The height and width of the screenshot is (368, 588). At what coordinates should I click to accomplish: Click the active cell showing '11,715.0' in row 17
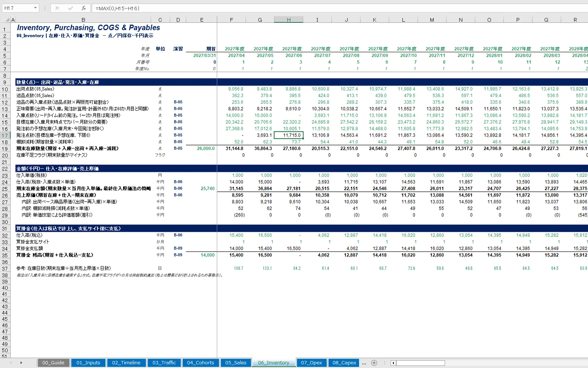(289, 135)
